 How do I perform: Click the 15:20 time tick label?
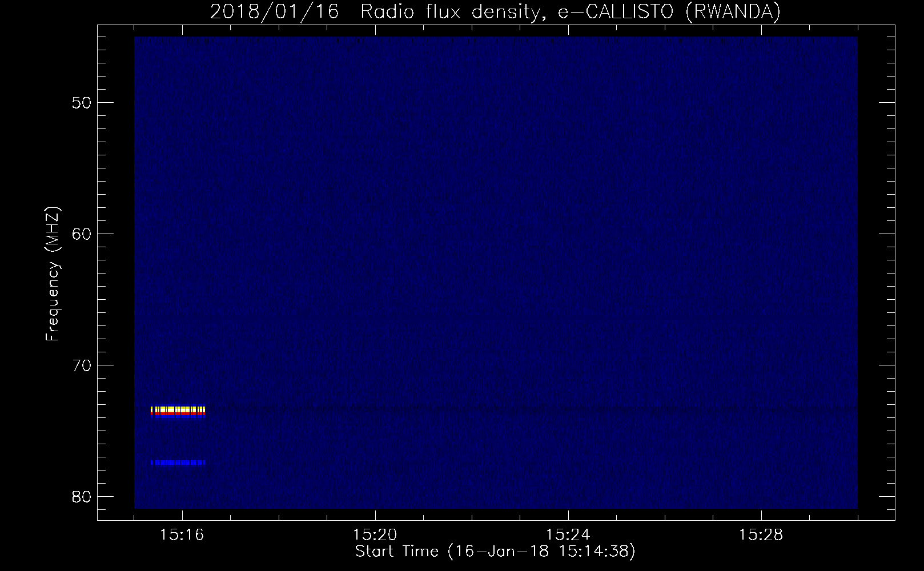pos(375,535)
